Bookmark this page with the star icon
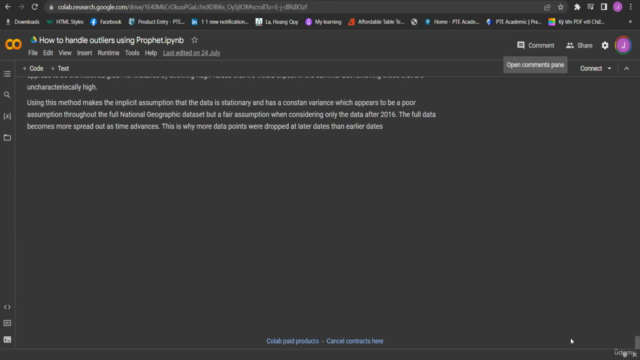 (560, 7)
